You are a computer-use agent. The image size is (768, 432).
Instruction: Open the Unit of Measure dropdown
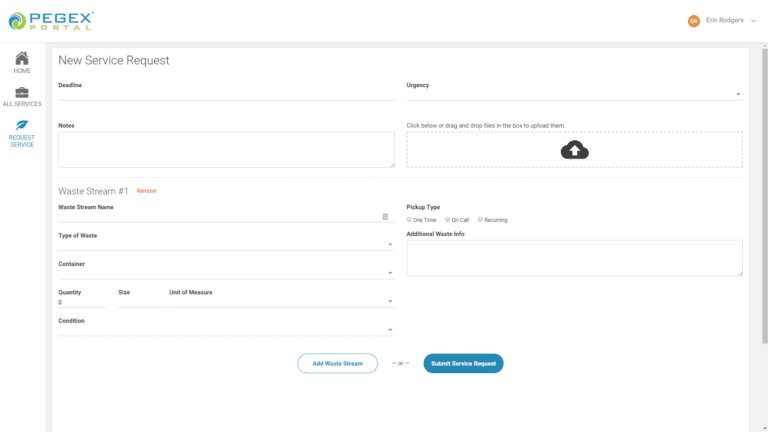tap(282, 301)
